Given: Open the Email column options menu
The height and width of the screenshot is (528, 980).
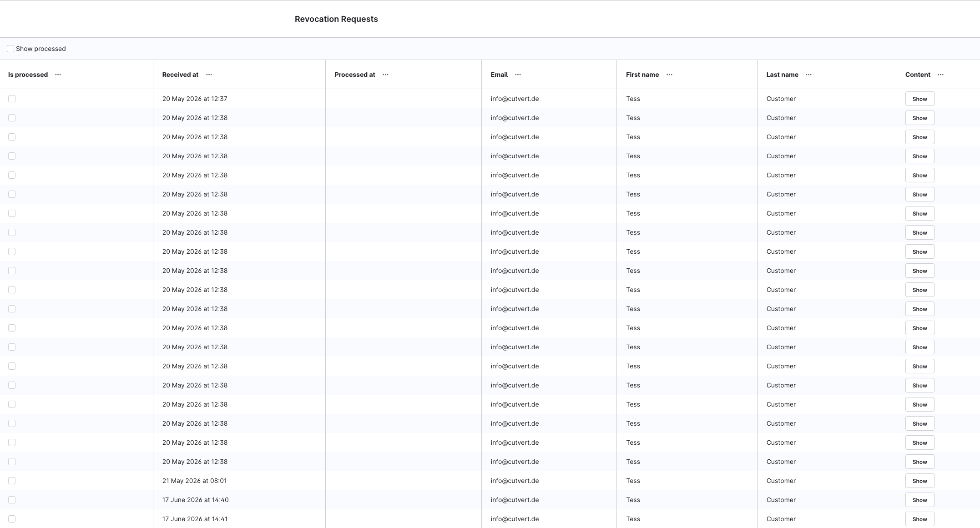Looking at the screenshot, I should [x=518, y=75].
